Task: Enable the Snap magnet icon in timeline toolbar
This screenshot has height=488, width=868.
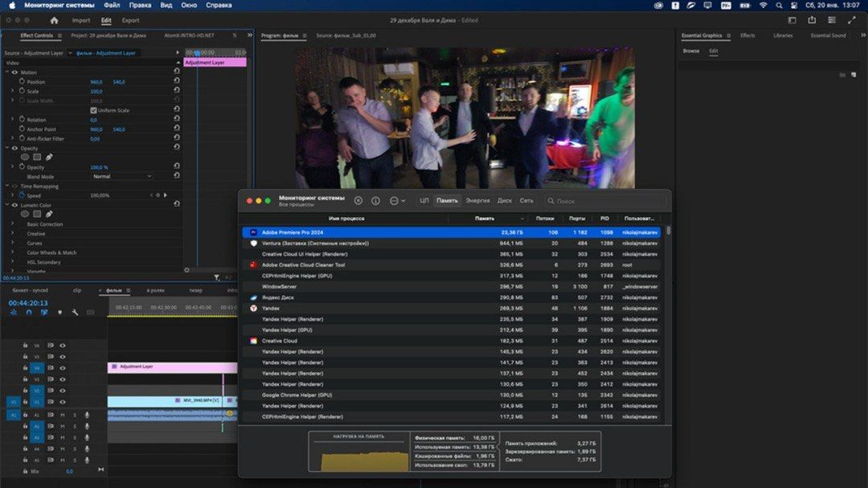Action: 29,312
